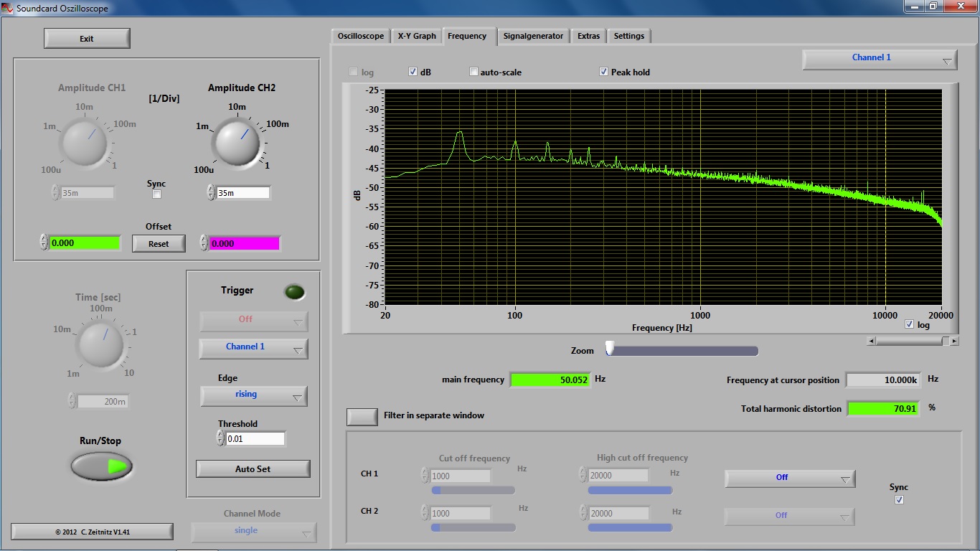The width and height of the screenshot is (980, 551).
Task: Disable the dB checkbox
Action: 413,72
